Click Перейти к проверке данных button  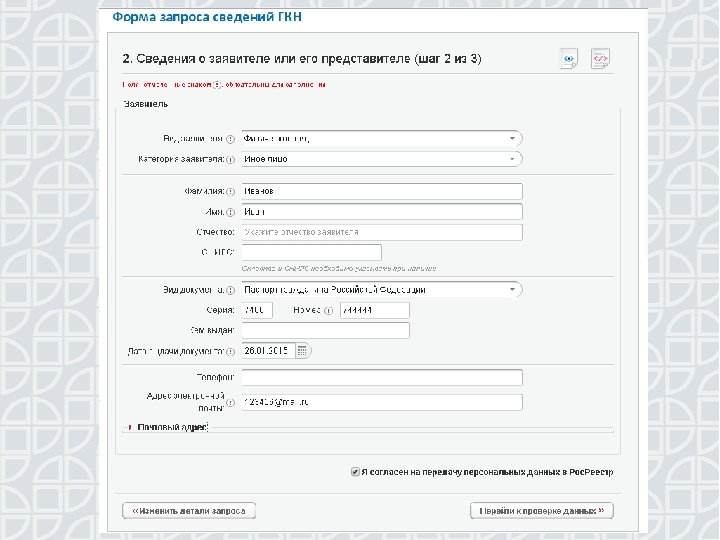[x=541, y=511]
